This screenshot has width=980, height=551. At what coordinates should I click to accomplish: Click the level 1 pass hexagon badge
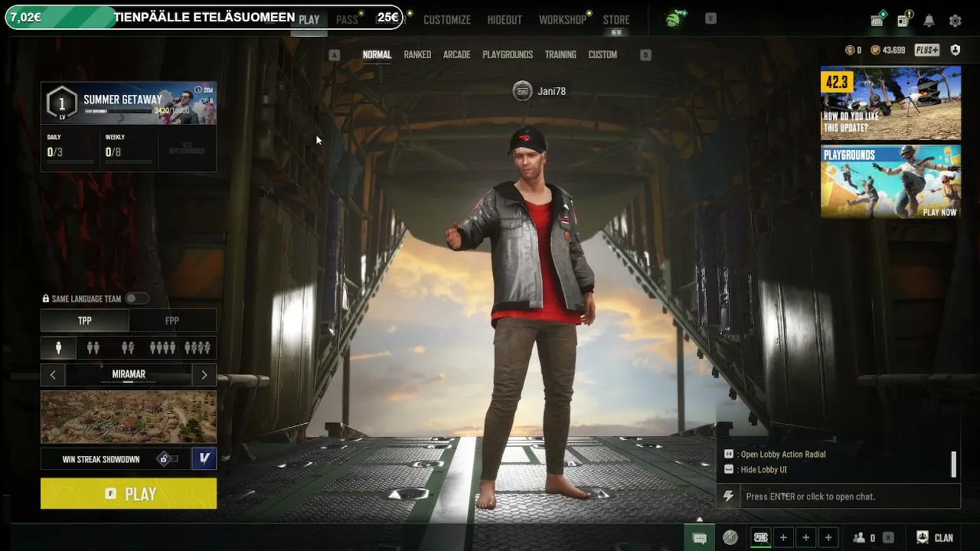coord(62,103)
